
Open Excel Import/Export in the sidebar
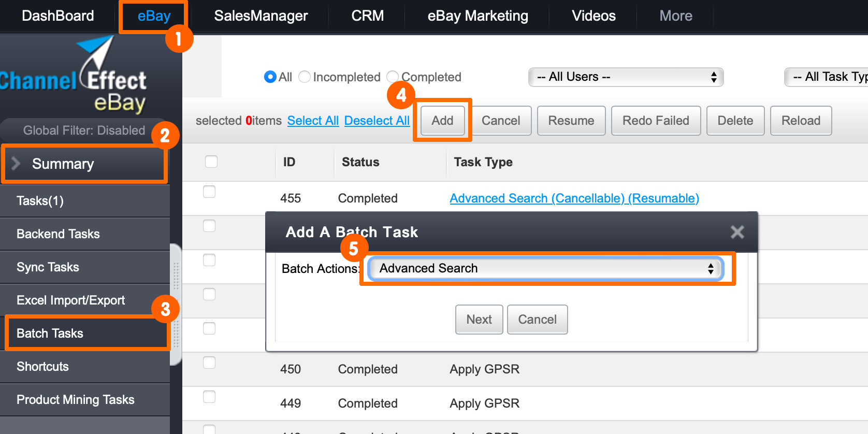(x=85, y=300)
